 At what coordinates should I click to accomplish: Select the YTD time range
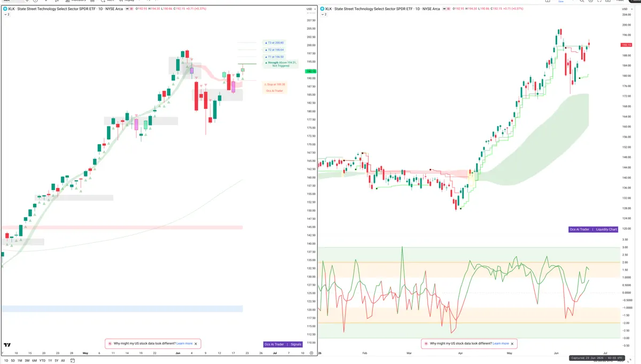coord(42,360)
